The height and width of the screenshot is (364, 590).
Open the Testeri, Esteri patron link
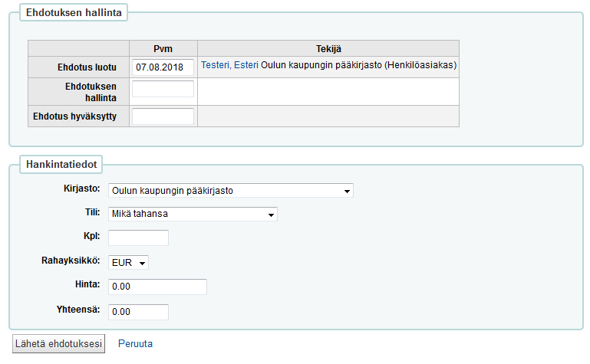(x=229, y=65)
